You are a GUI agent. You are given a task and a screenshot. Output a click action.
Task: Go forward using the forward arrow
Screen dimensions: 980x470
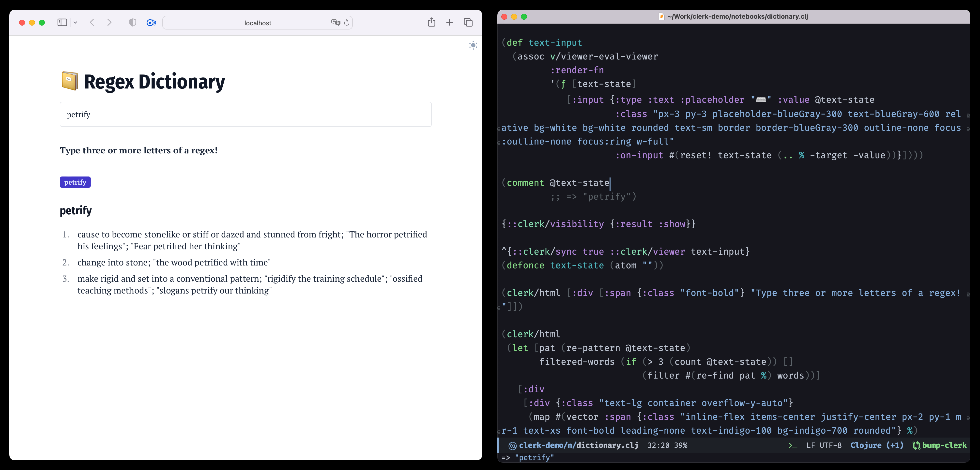[109, 22]
